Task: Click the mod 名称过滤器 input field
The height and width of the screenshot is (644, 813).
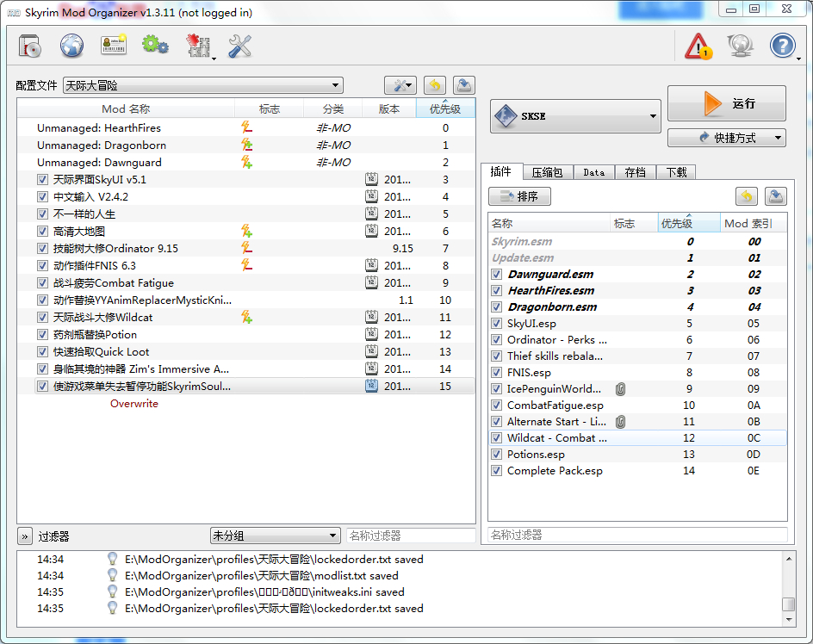Action: pyautogui.click(x=411, y=536)
